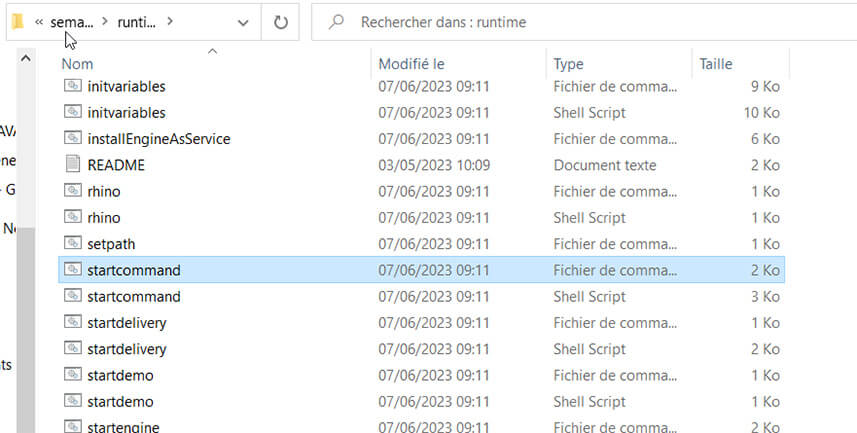The image size is (857, 433).
Task: Sort by the 'Nom' column header
Action: [77, 64]
